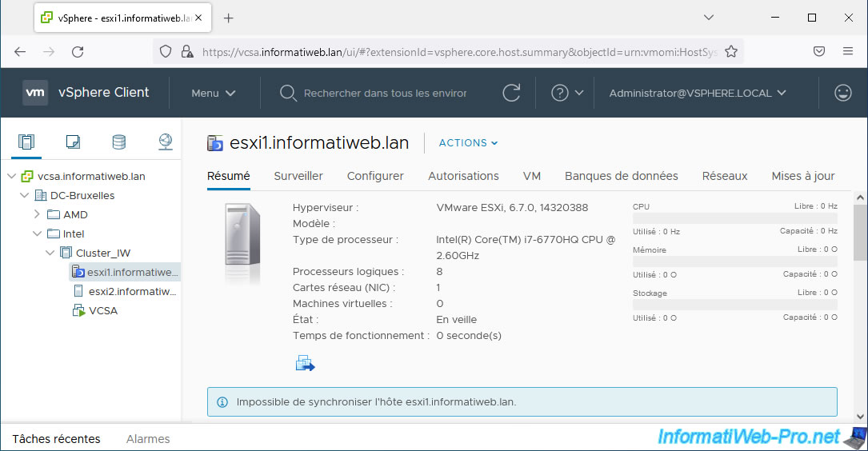Click the summary scrollbar up arrow
Screen dimensions: 868x451
(x=860, y=197)
